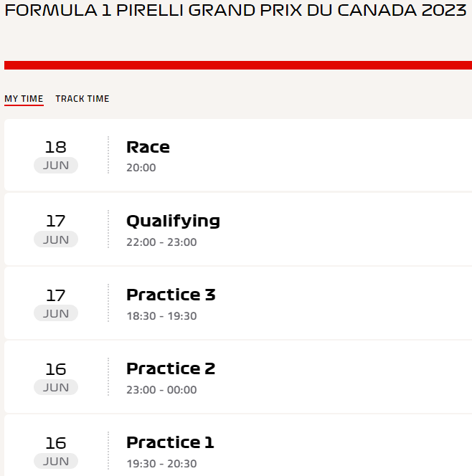Image resolution: width=472 pixels, height=476 pixels.
Task: Click the date number 17 beside Qualifying
Action: 56,221
